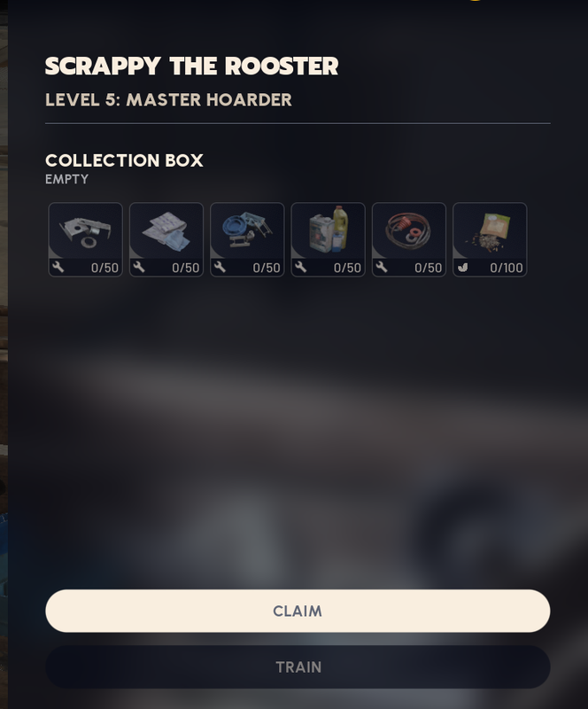Click the Empty status label
Screen dimensions: 588x709
(x=67, y=180)
